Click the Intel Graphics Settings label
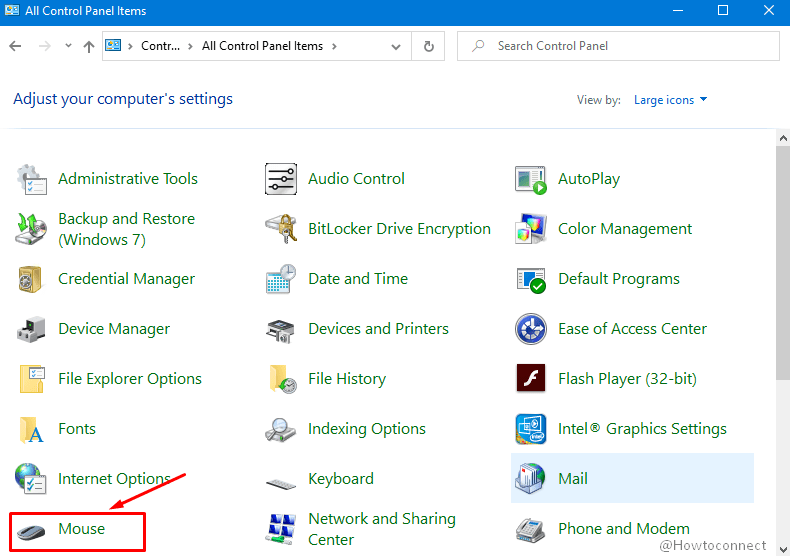 pyautogui.click(x=642, y=429)
